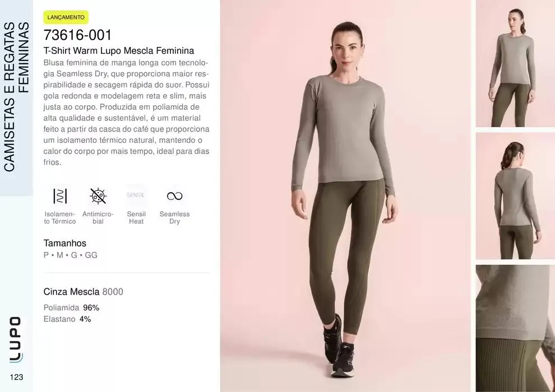Click the Isolamento Térmico icon

60,196
